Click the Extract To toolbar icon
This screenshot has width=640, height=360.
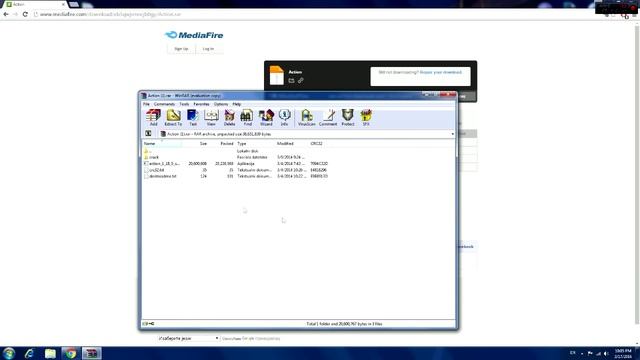tap(173, 118)
